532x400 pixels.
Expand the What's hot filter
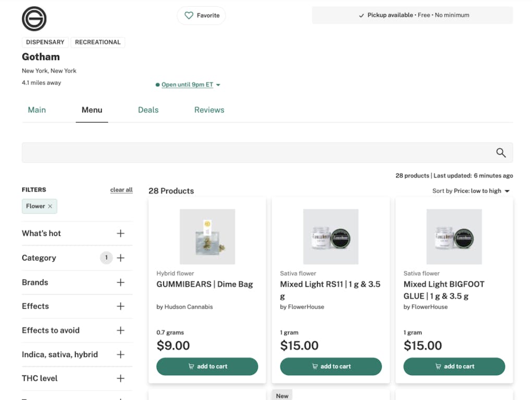(120, 233)
